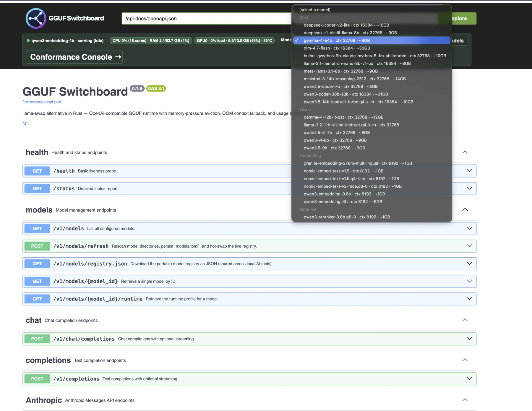This screenshot has height=411, width=532.
Task: Choose llama-3.1-nemotron-nano-8b-v1-ud option
Action: [x=372, y=64]
